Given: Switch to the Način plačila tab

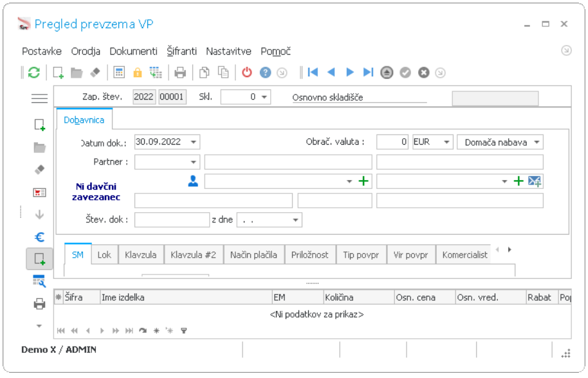Looking at the screenshot, I should (x=253, y=255).
